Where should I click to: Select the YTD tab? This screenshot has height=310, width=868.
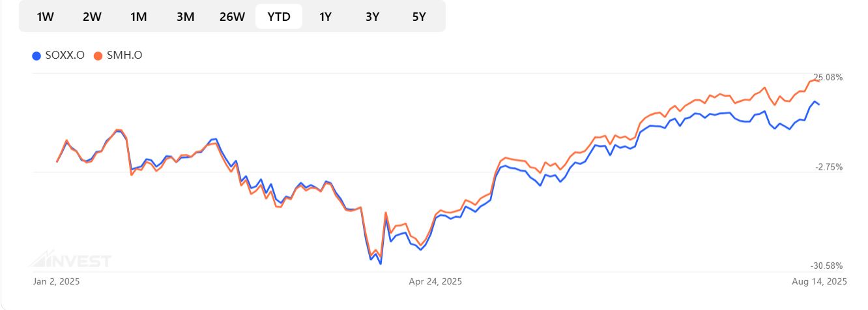click(279, 17)
